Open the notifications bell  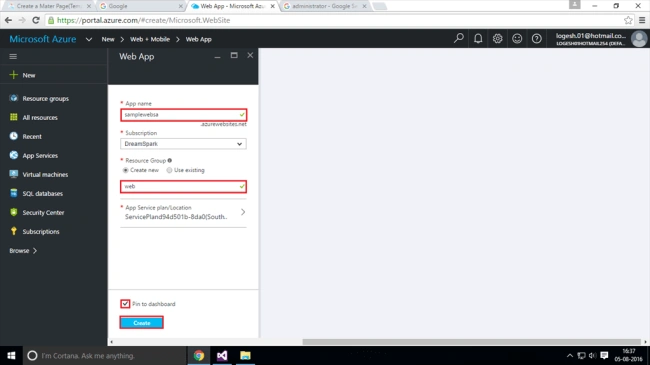(478, 39)
